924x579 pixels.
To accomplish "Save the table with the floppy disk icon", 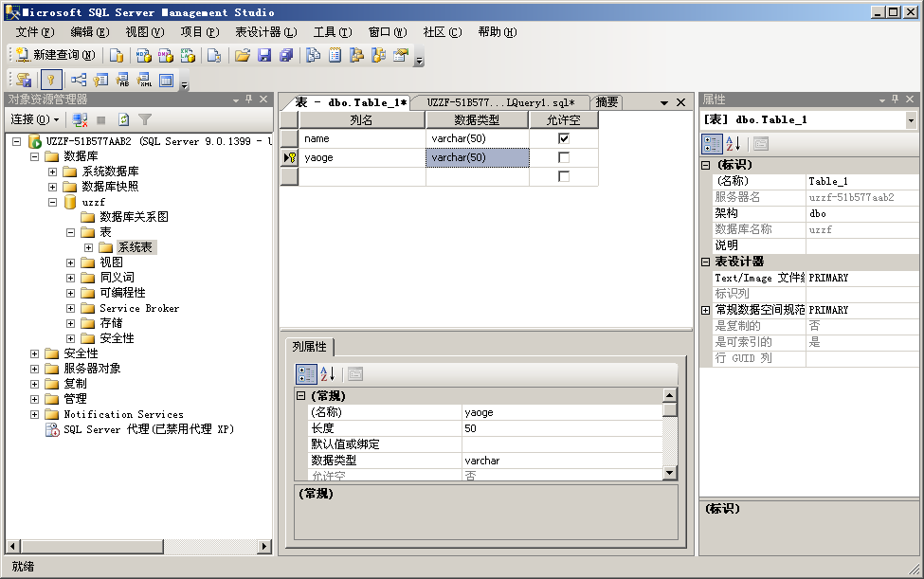I will tap(264, 55).
